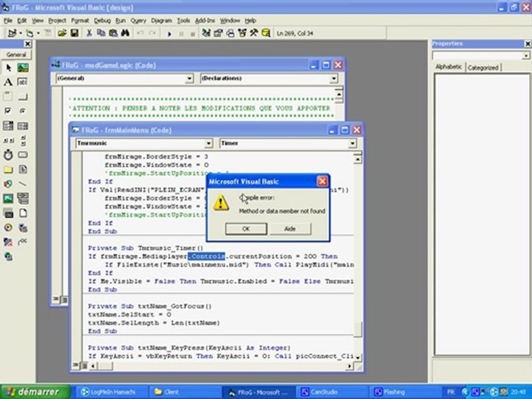Select the DriveListBox control in the toolbox
Viewport: 532px width, 399px height.
pyautogui.click(x=23, y=155)
